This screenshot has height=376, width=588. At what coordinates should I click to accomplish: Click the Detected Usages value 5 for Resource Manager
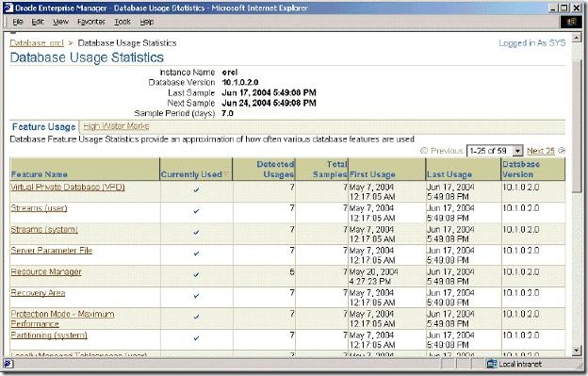tap(292, 271)
